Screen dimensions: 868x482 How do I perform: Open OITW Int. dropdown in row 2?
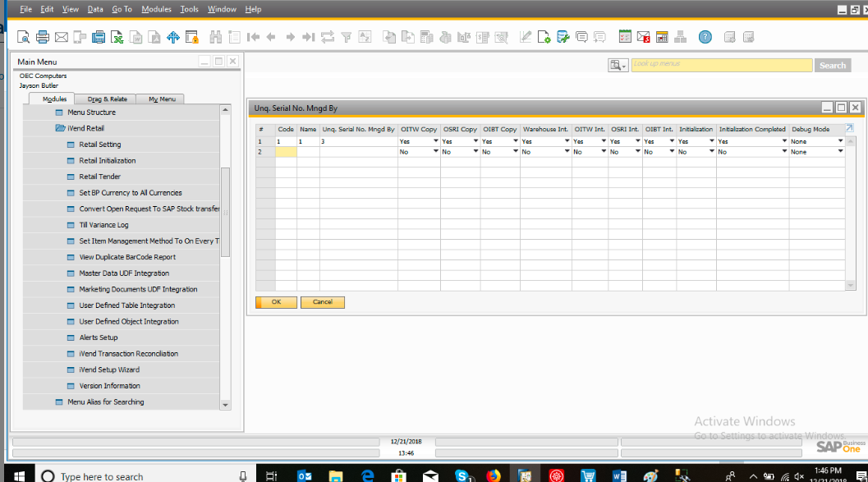pos(604,151)
